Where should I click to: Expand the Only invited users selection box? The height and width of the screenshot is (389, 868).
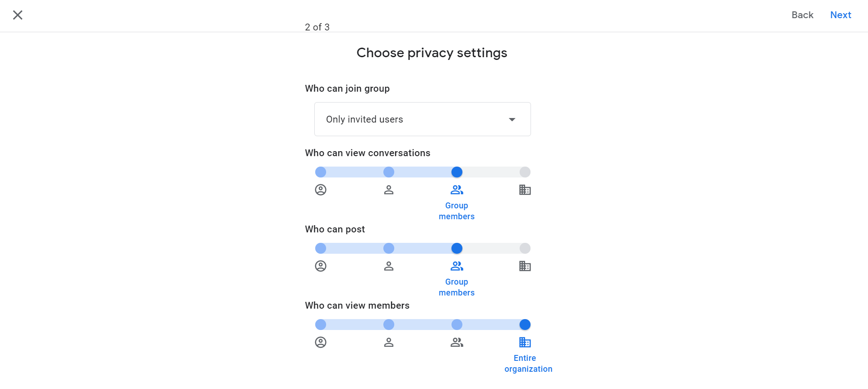pyautogui.click(x=422, y=119)
